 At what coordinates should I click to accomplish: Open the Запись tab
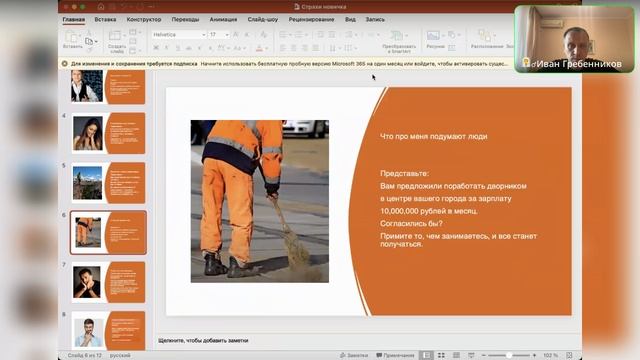[375, 20]
